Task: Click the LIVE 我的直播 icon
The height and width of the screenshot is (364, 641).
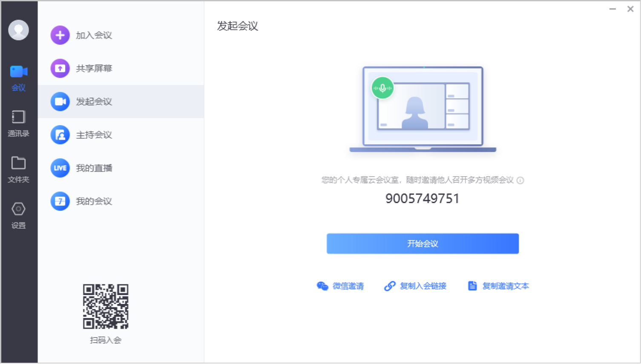Action: point(60,168)
